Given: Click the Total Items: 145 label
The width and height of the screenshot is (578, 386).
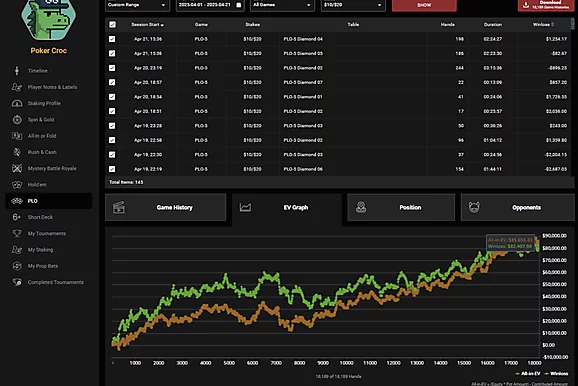Looking at the screenshot, I should [x=126, y=182].
